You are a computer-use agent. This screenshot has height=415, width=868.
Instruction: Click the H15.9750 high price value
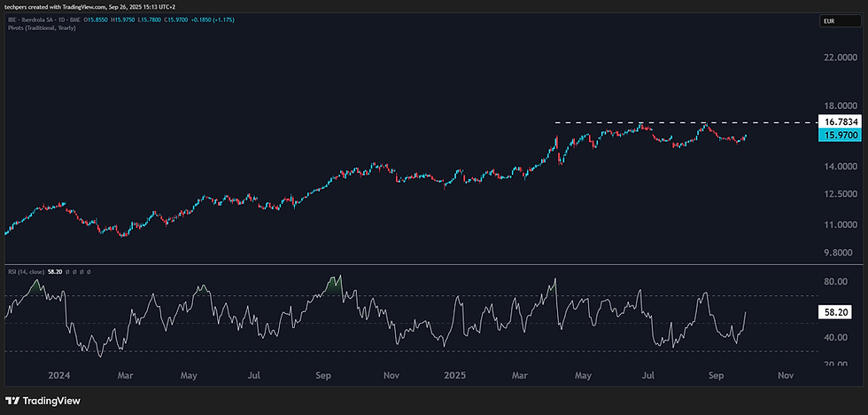point(122,20)
